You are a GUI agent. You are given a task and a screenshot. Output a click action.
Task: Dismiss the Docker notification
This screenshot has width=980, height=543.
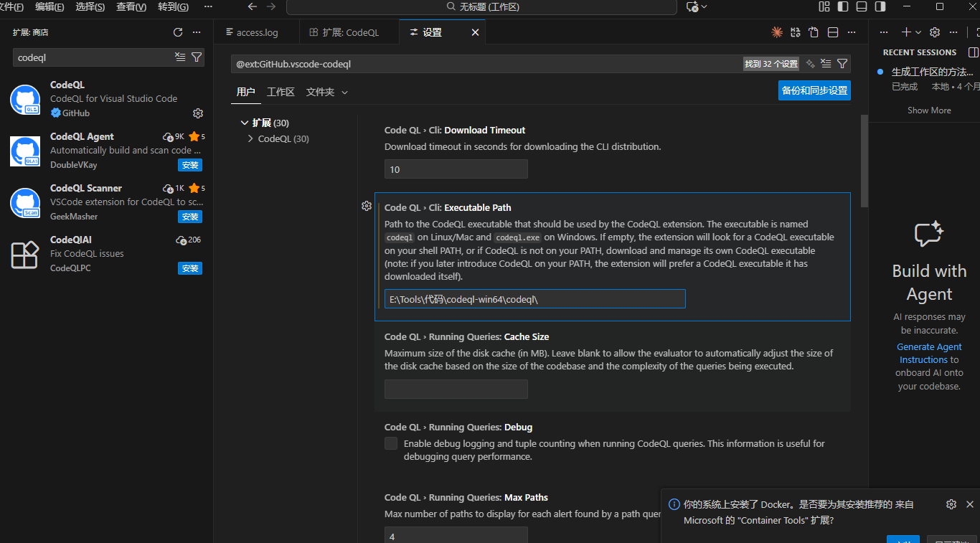pos(970,504)
